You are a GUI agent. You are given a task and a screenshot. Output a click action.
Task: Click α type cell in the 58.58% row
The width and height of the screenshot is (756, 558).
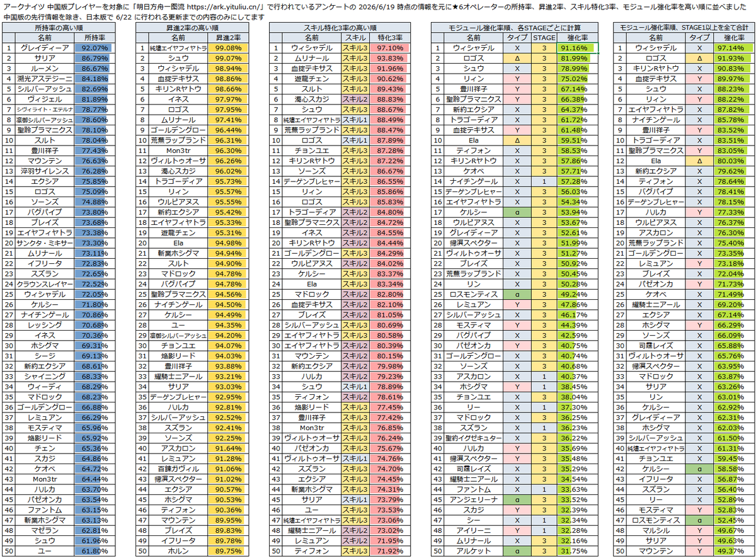[699, 469]
